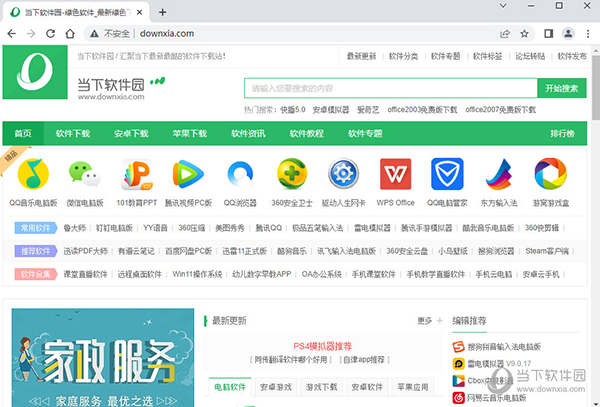The height and width of the screenshot is (407, 600).
Task: Click the browser forward arrow
Action: pyautogui.click(x=31, y=34)
